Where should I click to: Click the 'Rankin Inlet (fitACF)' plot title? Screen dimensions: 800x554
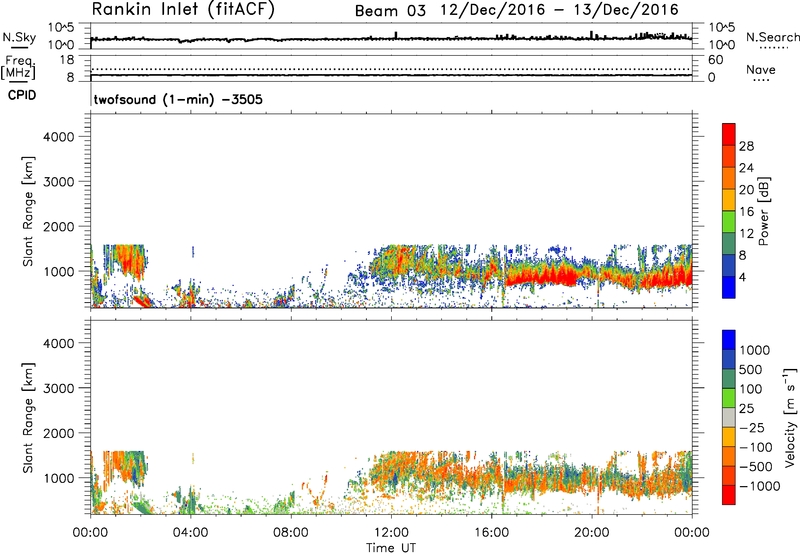(x=183, y=10)
